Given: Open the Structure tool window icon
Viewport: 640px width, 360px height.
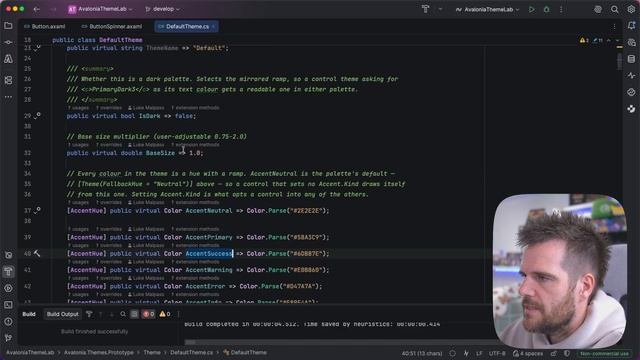Looking at the screenshot, I should pyautogui.click(x=8, y=80).
